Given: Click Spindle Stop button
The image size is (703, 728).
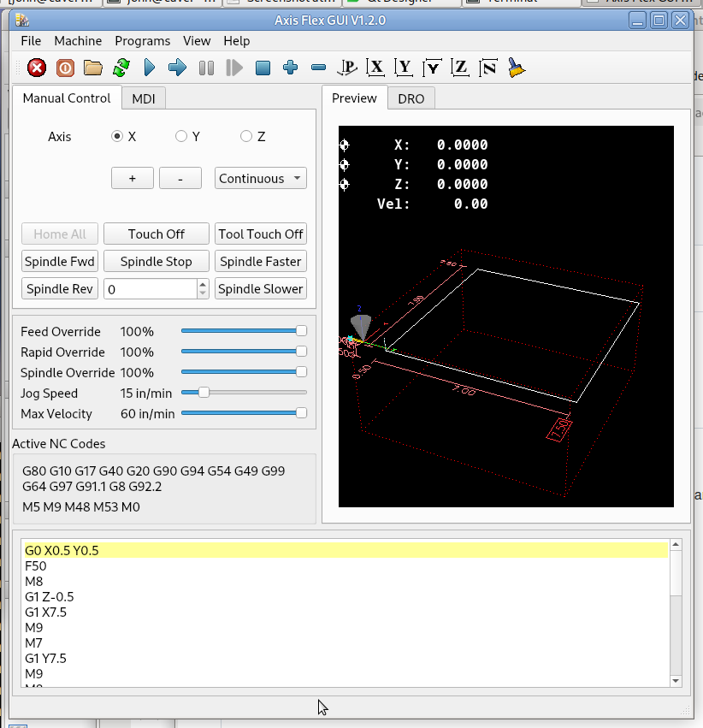Looking at the screenshot, I should 156,262.
